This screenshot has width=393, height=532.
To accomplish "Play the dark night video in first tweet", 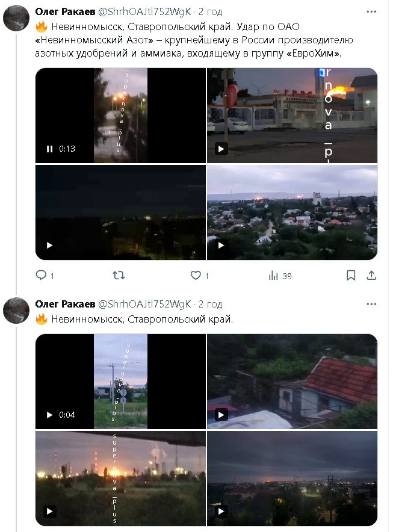I will click(x=49, y=245).
